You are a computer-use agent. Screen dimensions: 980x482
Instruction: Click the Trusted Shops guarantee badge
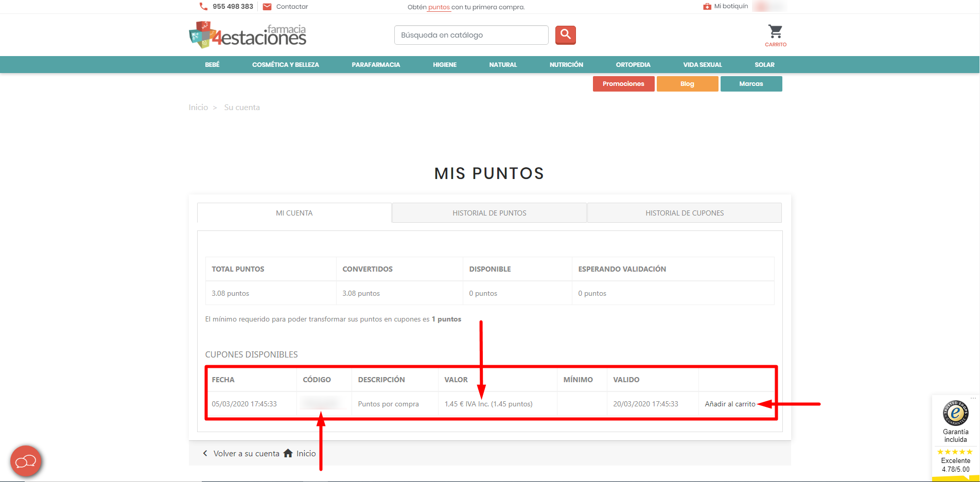[x=955, y=413]
